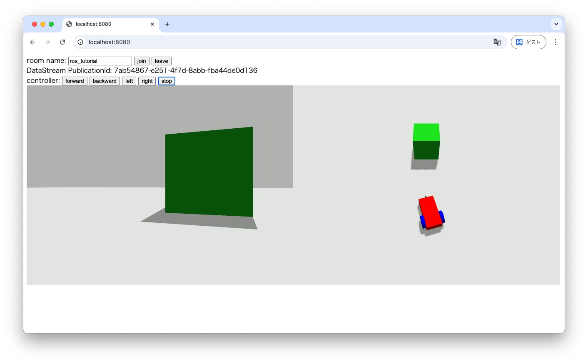Turn the robot left

point(129,81)
